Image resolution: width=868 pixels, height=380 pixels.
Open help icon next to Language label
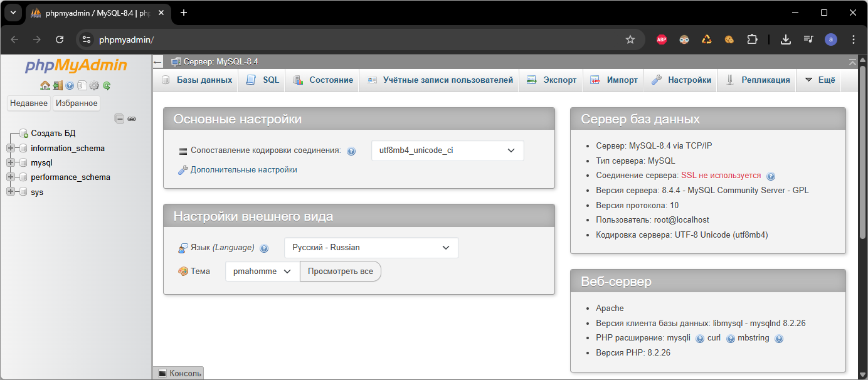(x=264, y=248)
